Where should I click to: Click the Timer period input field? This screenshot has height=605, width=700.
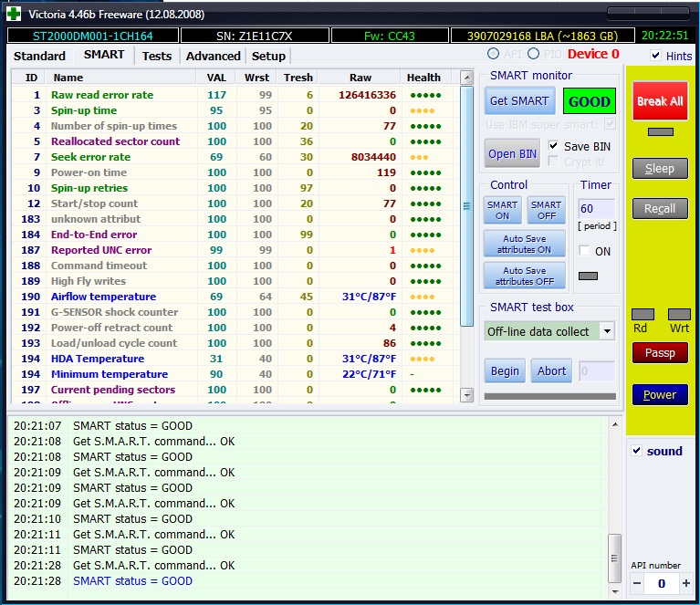597,208
